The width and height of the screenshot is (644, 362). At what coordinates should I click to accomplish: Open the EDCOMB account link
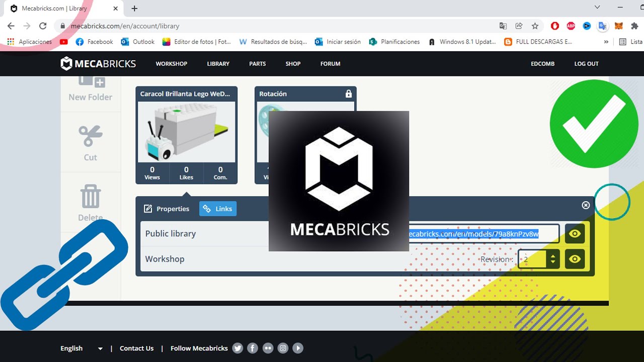tap(542, 64)
